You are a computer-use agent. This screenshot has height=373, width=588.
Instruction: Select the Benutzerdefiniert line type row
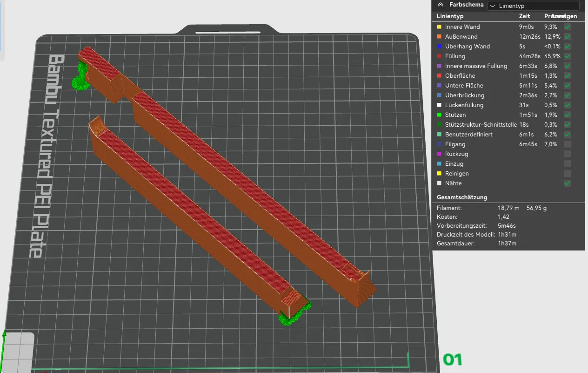click(508, 135)
